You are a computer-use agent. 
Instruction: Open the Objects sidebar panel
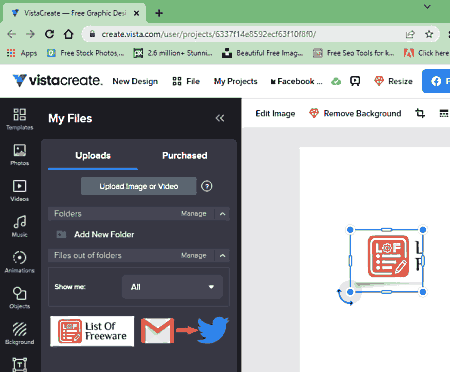(19, 298)
